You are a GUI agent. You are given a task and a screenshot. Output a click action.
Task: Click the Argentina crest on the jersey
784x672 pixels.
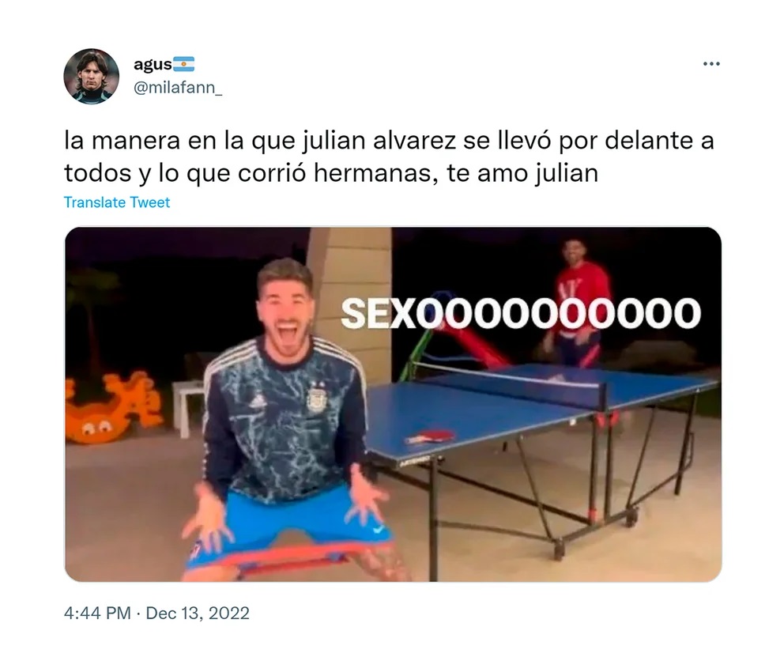[x=316, y=397]
